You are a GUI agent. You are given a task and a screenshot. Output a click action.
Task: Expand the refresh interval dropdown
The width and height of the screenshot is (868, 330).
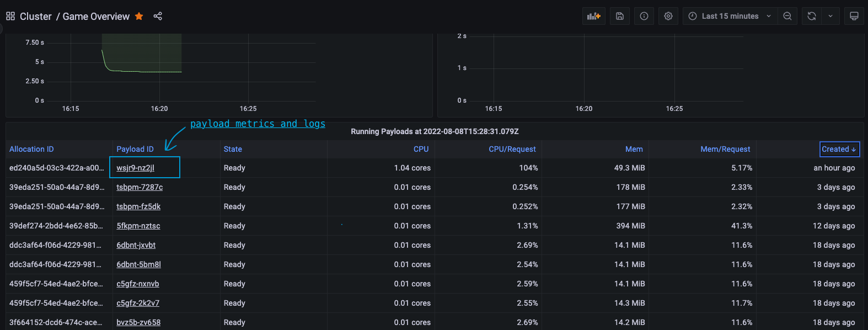point(831,16)
